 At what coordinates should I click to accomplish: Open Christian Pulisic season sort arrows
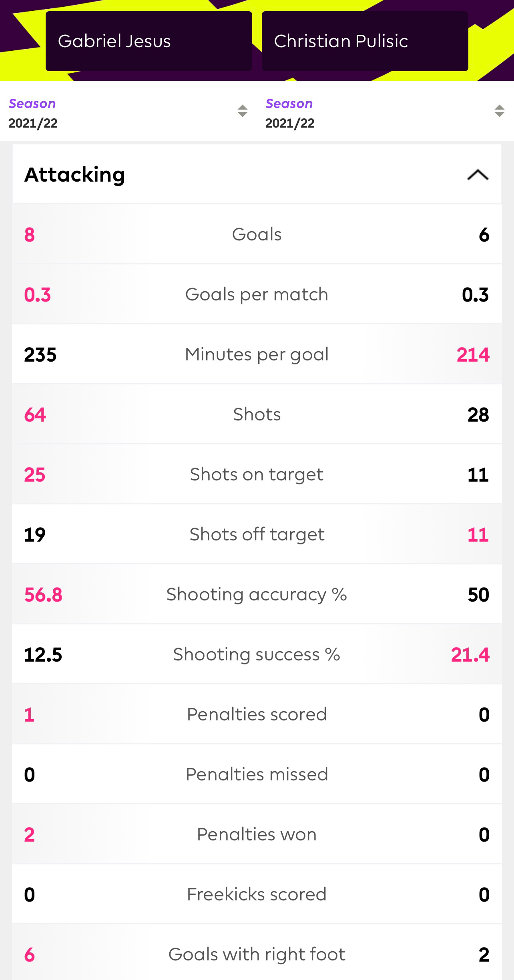click(x=499, y=111)
